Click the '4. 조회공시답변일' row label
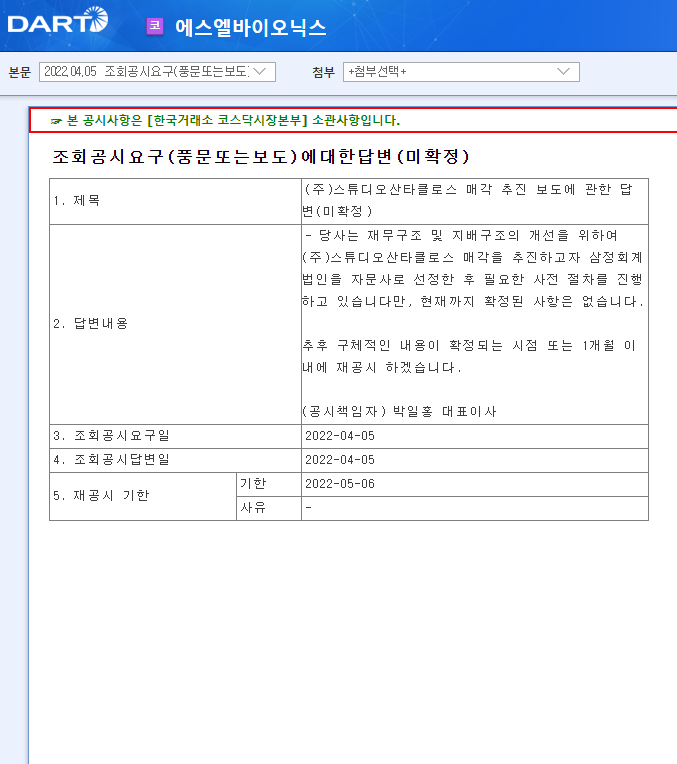677x764 pixels. pos(111,459)
